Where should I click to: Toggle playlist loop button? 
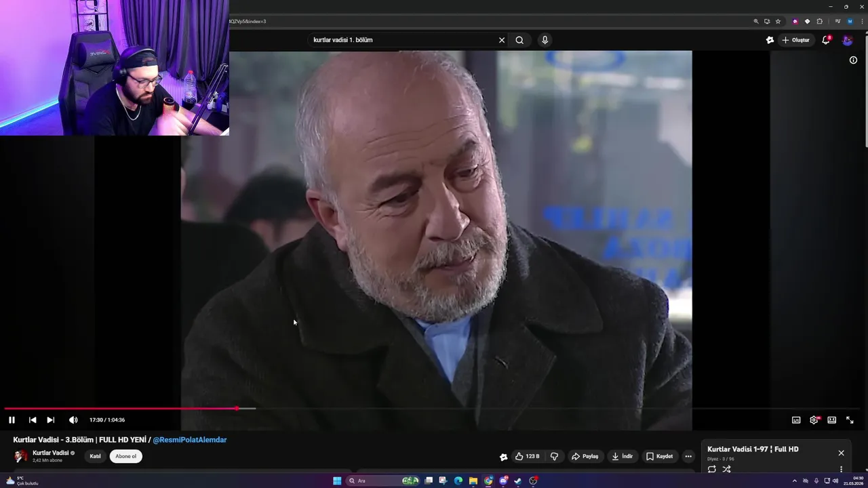tap(712, 469)
